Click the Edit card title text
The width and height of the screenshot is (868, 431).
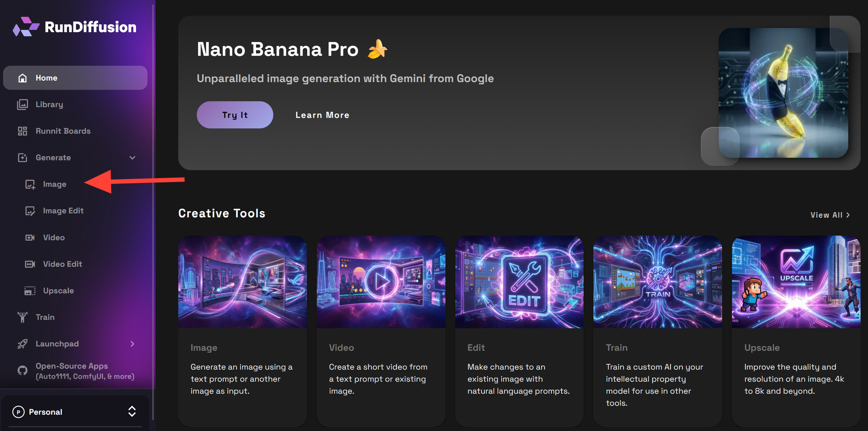pos(476,348)
